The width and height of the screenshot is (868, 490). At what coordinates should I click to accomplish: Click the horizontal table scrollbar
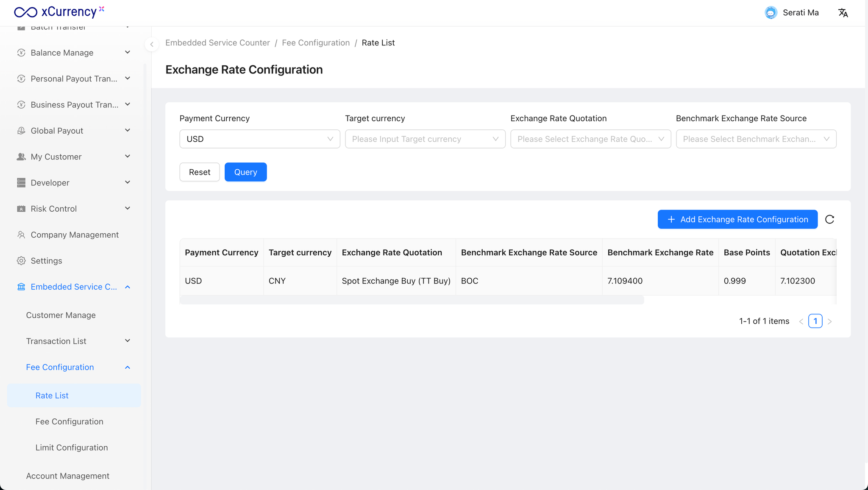pyautogui.click(x=411, y=300)
